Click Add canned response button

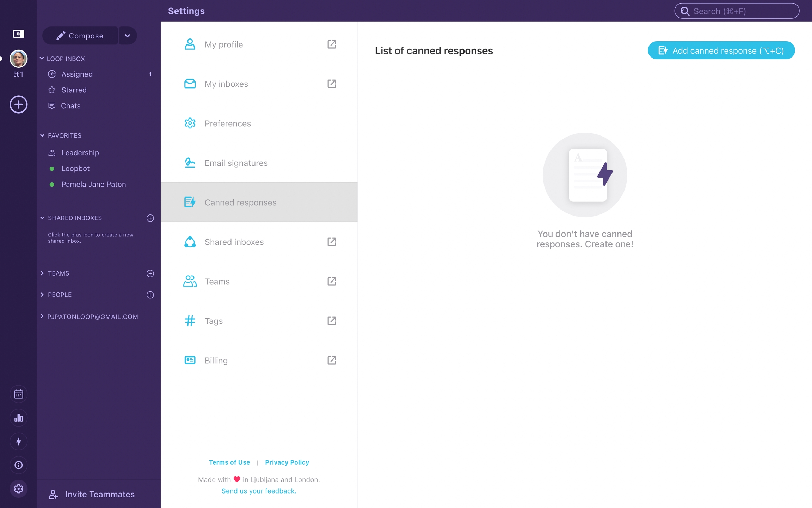(721, 50)
